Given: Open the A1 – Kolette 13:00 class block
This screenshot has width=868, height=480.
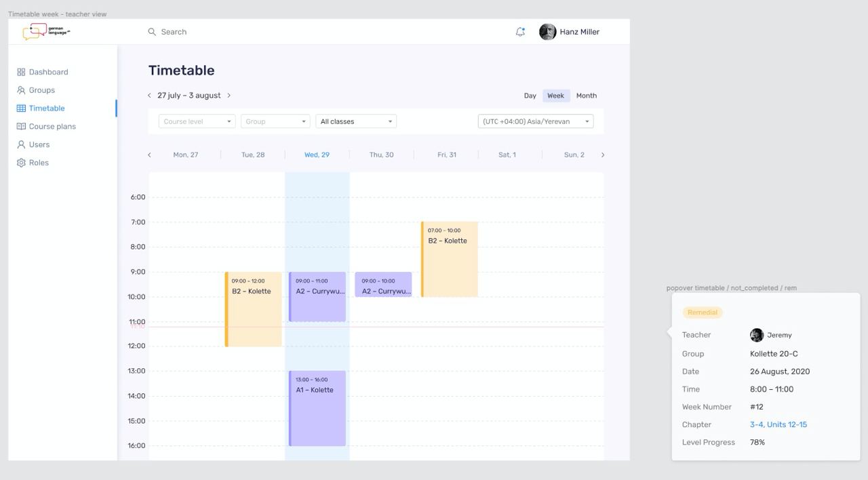Looking at the screenshot, I should pyautogui.click(x=317, y=408).
